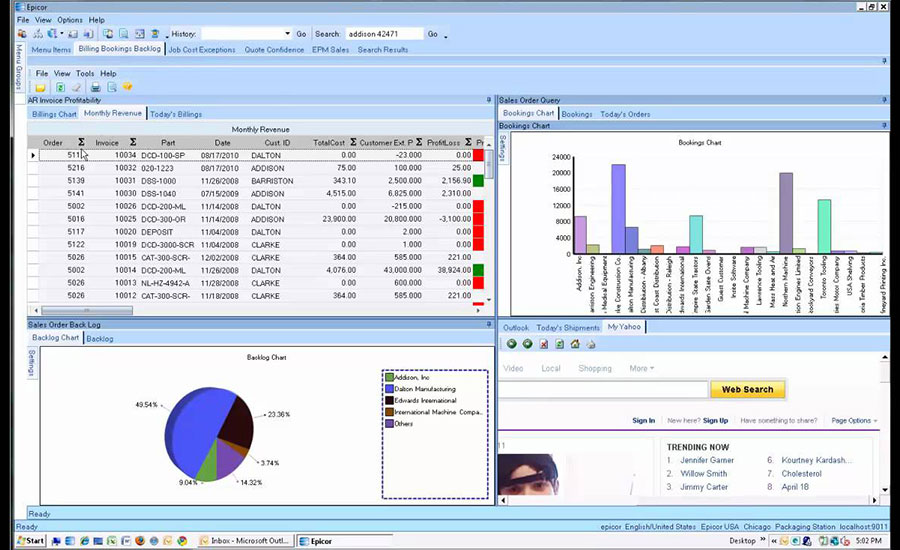Screen dimensions: 900x550
Task: Expand Settings side tab of Bookings Chart
Action: [x=503, y=148]
